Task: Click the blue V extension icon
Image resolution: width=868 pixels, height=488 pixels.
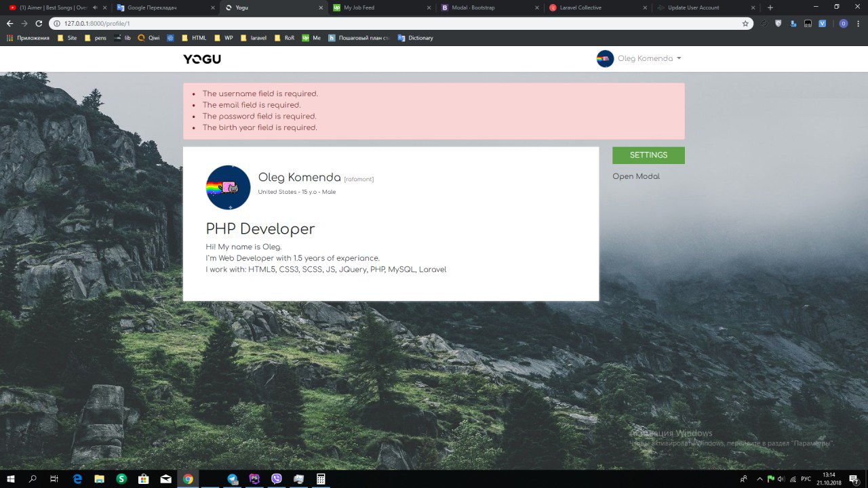Action: pos(822,23)
